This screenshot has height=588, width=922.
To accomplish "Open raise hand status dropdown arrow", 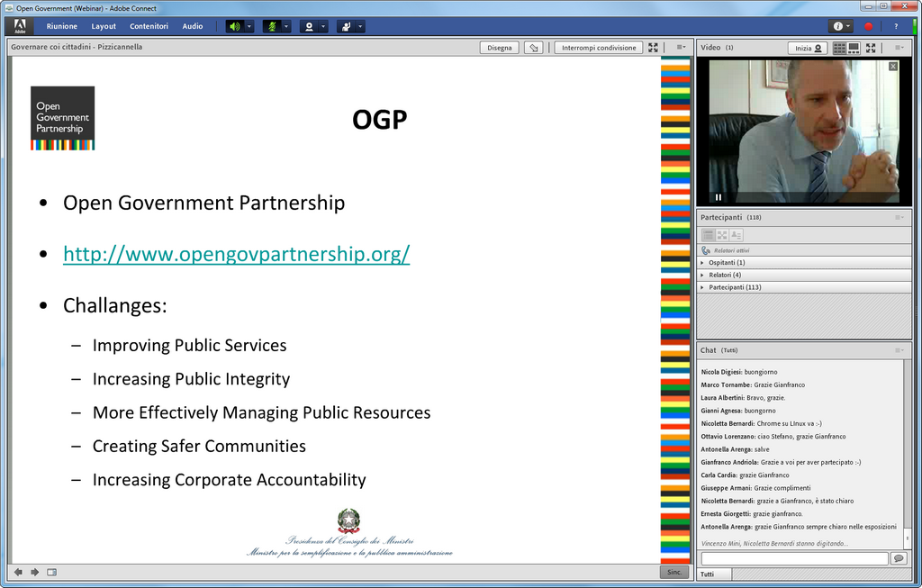I will [360, 26].
